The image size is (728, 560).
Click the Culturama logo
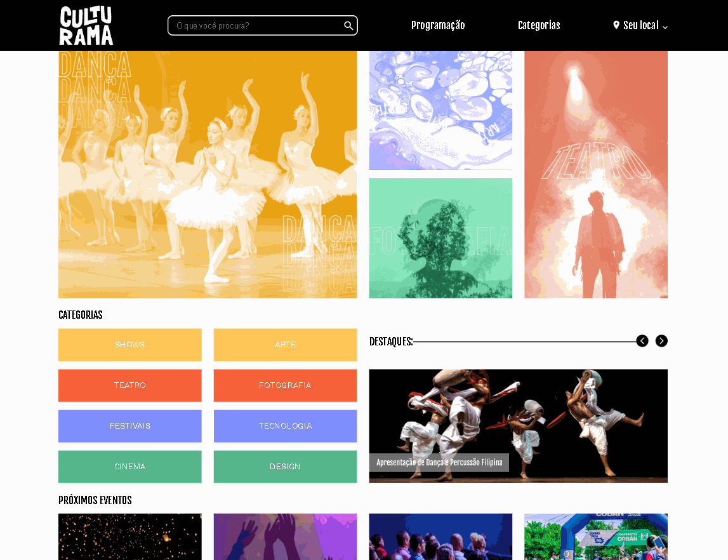pos(86,25)
